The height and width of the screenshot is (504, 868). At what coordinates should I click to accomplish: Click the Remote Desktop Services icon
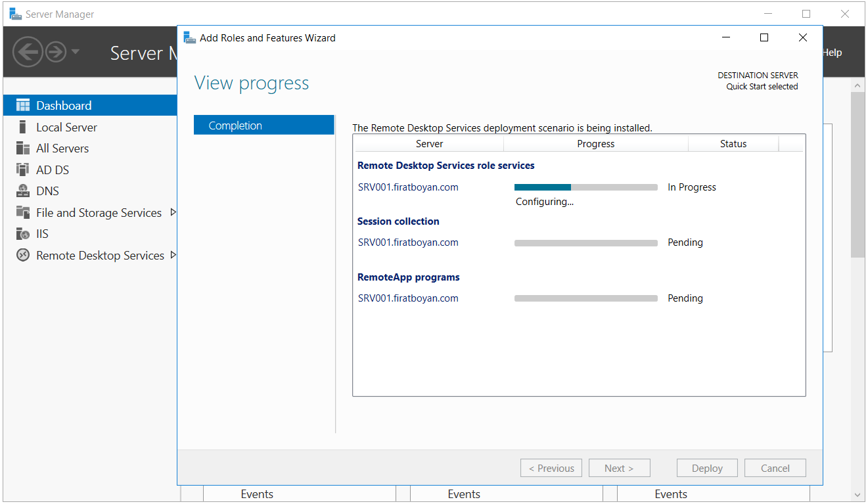click(x=23, y=256)
